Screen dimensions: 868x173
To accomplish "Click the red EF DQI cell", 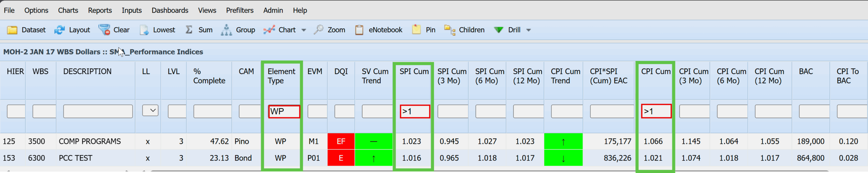I will click(341, 141).
